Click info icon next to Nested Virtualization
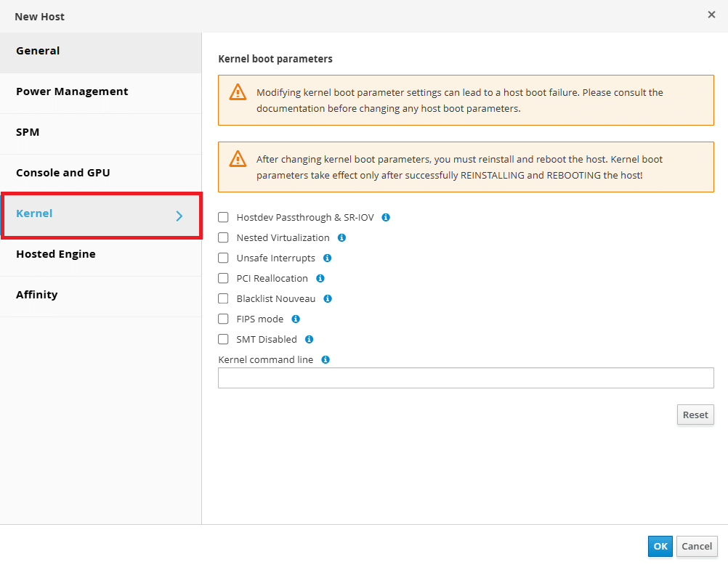The image size is (728, 567). (341, 237)
